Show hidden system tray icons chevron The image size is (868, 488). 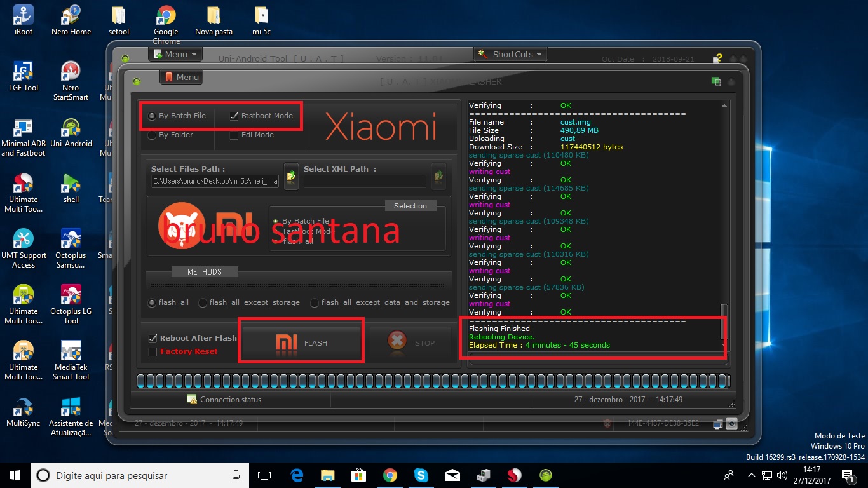point(752,475)
